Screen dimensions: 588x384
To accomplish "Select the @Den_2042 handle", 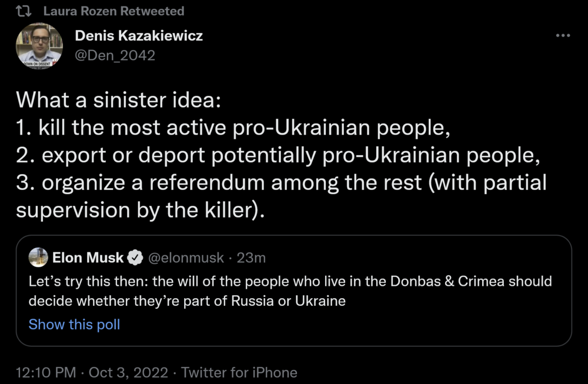I will (115, 55).
